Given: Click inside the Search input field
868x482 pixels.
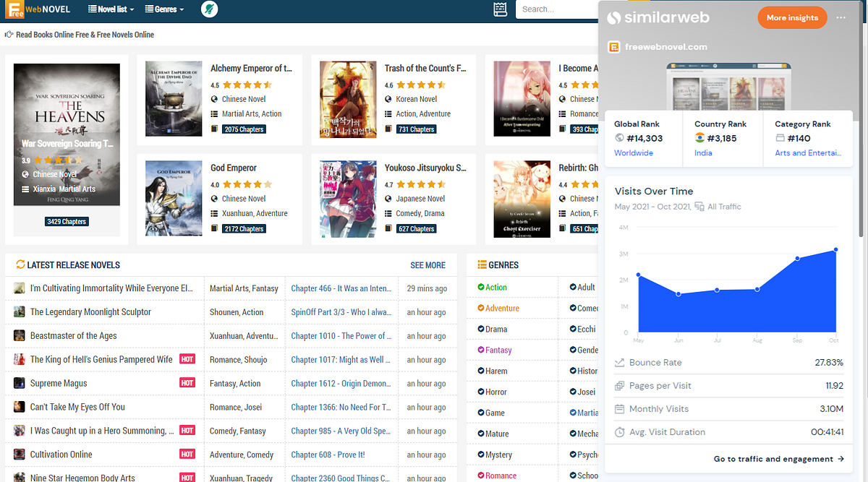Looking at the screenshot, I should click(557, 9).
